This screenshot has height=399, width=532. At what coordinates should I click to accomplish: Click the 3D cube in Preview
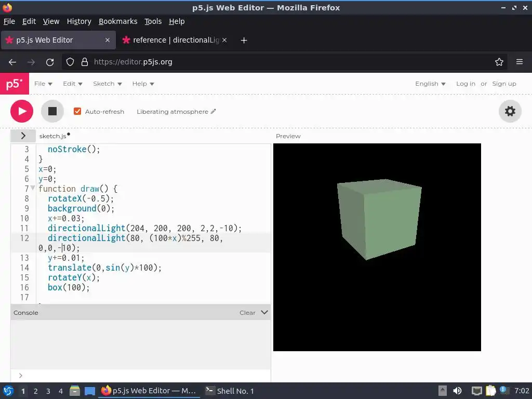(379, 219)
